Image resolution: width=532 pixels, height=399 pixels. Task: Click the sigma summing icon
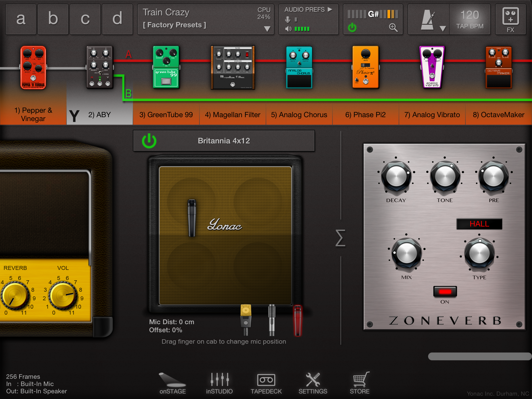pos(340,238)
